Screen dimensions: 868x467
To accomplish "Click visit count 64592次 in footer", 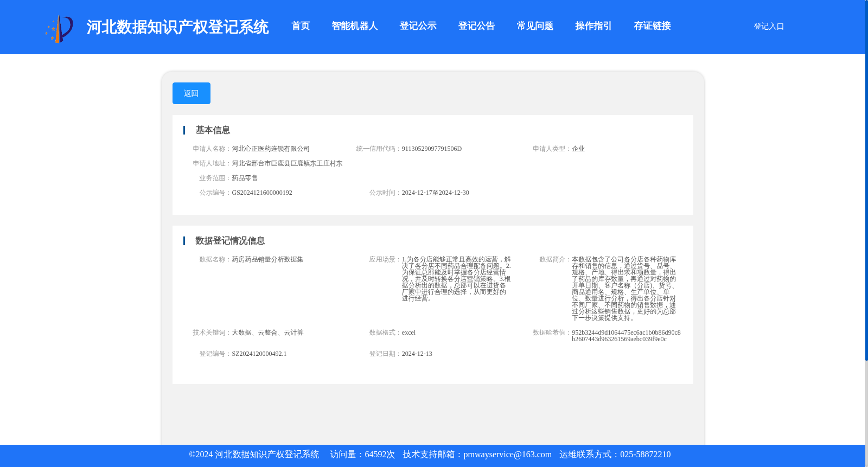I will 380,455.
